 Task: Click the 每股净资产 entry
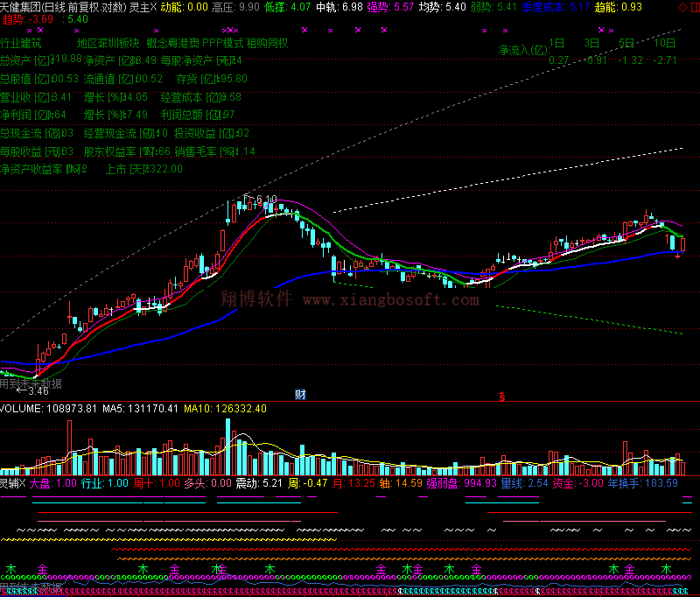[x=201, y=60]
